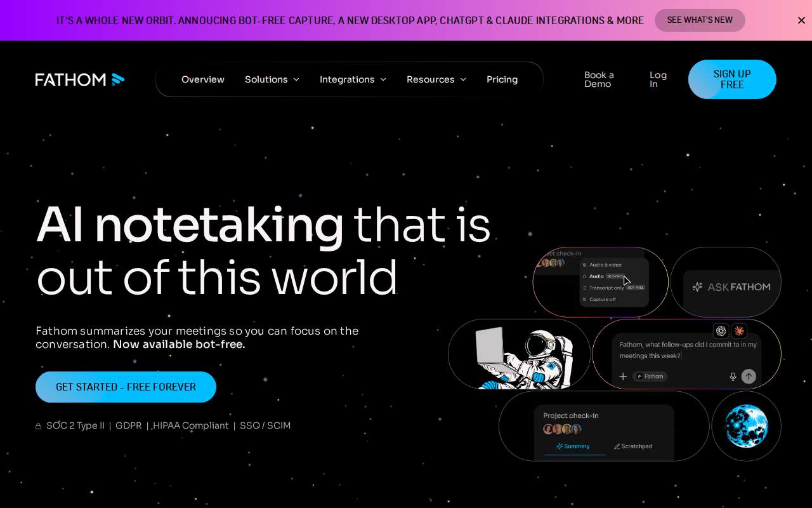Click the SIGN UP FREE button
The image size is (812, 508).
tap(732, 79)
